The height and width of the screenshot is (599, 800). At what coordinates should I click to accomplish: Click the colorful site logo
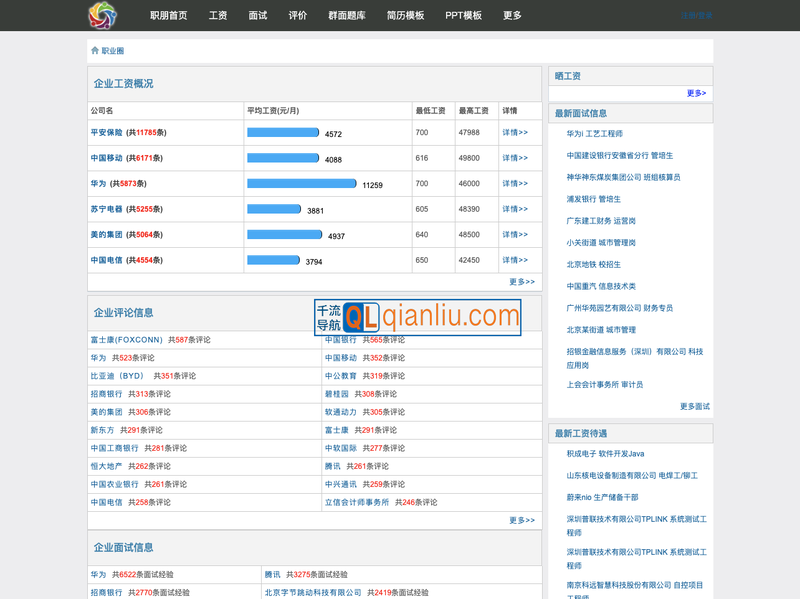[x=102, y=15]
